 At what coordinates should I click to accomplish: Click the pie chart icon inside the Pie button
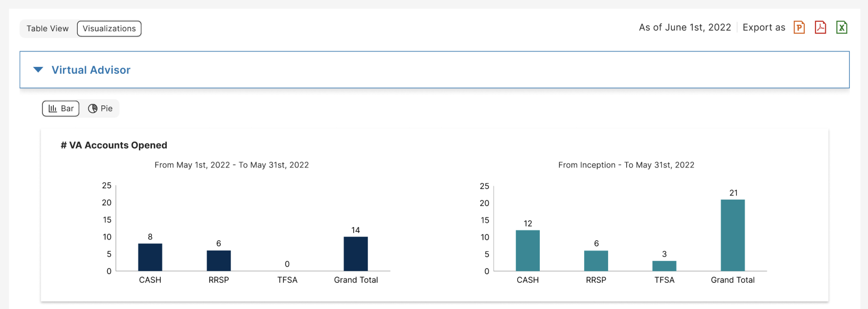(93, 108)
